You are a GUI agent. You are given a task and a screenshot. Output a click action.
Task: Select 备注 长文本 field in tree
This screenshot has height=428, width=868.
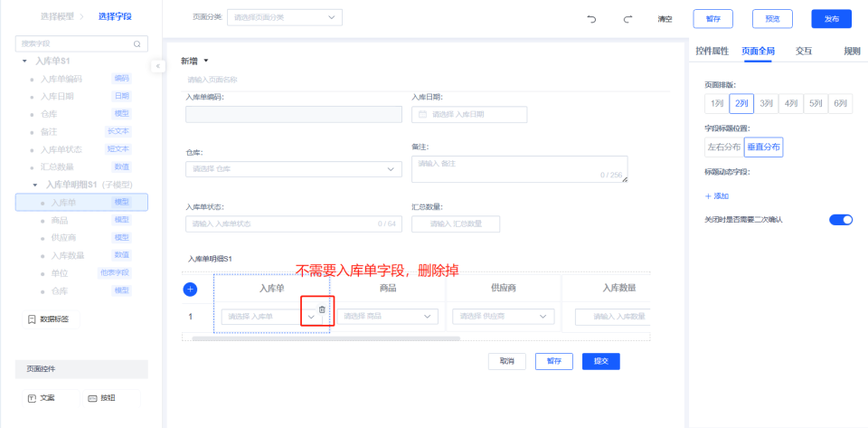coord(81,132)
